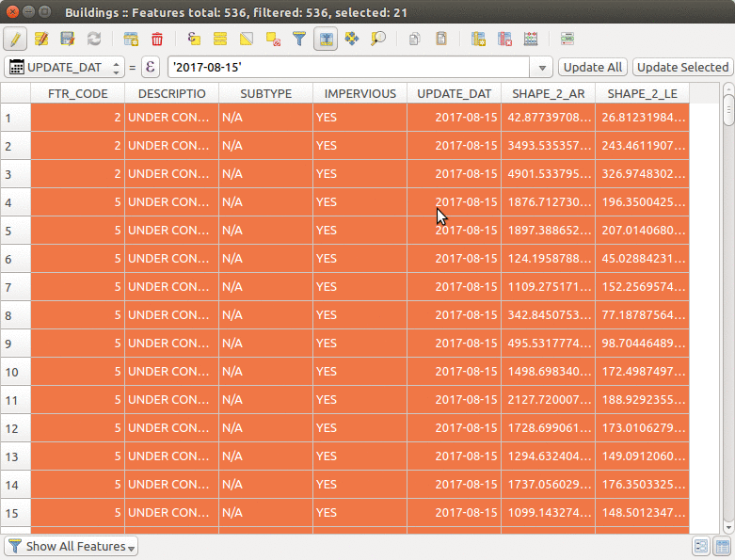Open Show All Features filter menu

(x=71, y=547)
